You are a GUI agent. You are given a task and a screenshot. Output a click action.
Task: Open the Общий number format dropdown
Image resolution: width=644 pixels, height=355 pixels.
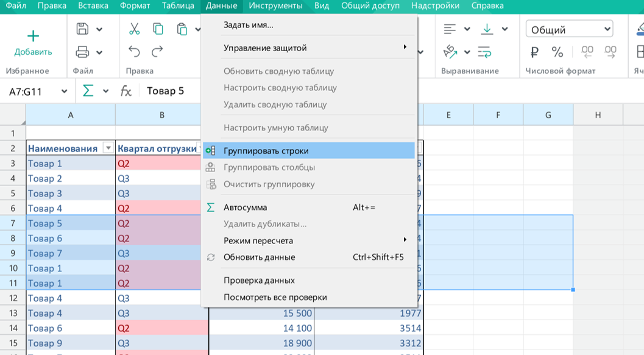pyautogui.click(x=569, y=30)
